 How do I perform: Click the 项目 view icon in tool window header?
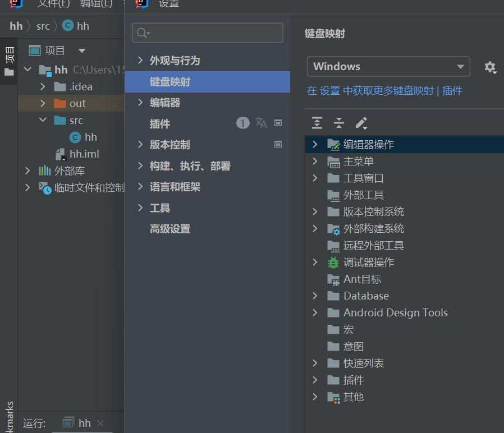35,50
